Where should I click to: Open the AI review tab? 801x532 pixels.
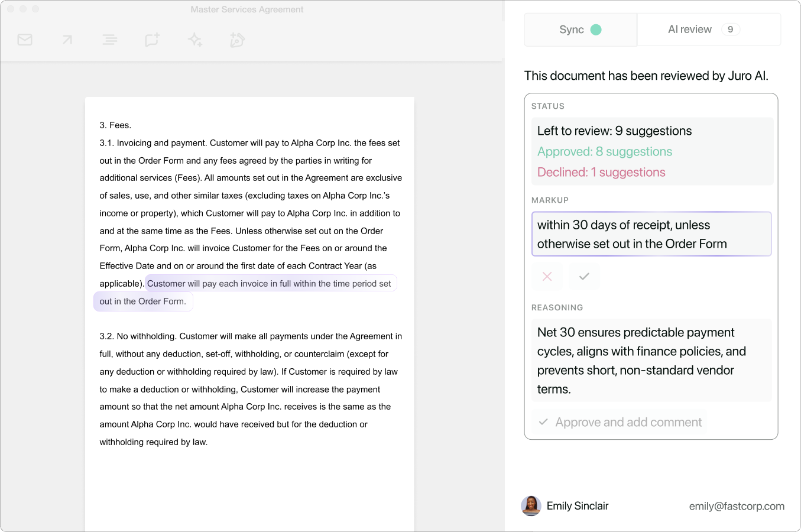pos(689,30)
